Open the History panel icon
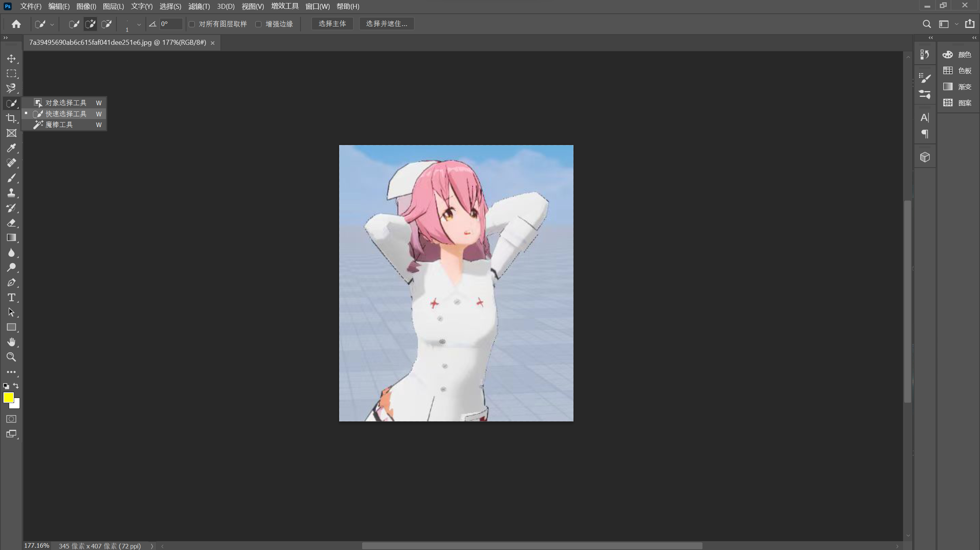 click(x=925, y=55)
